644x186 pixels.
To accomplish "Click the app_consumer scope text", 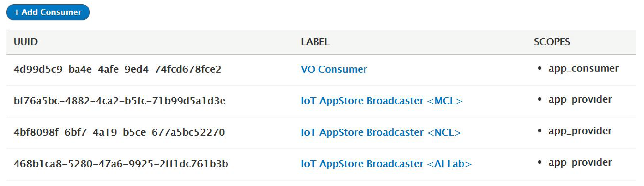I will [x=583, y=68].
